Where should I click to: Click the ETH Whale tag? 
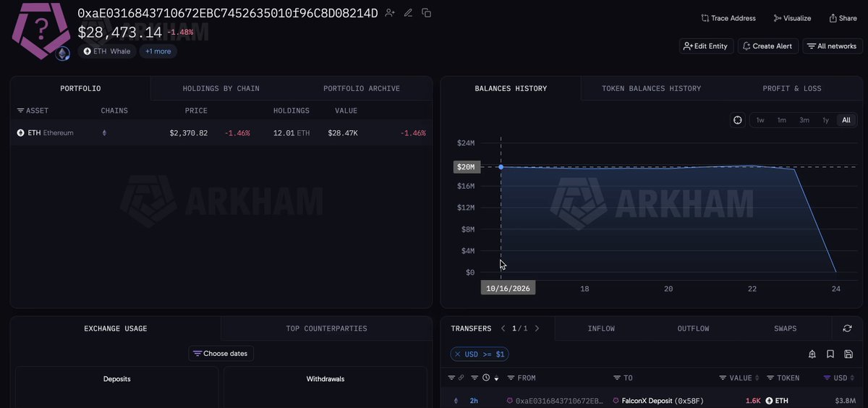107,51
